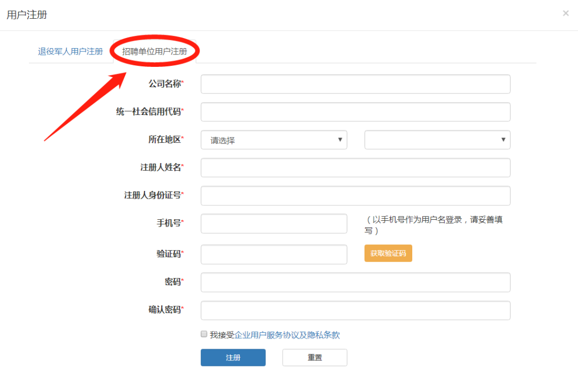The image size is (578, 392).
Task: Click into the 手机号 input field
Action: [273, 224]
